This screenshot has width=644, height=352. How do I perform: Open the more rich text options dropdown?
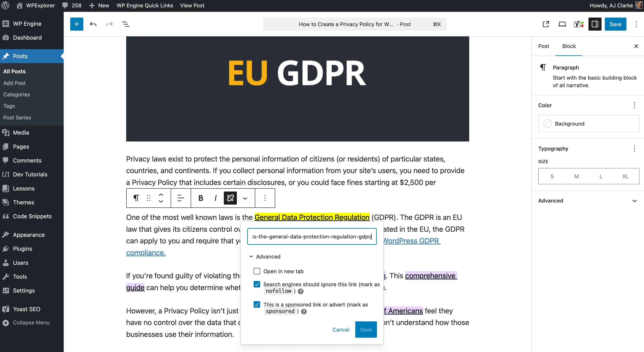coord(245,198)
